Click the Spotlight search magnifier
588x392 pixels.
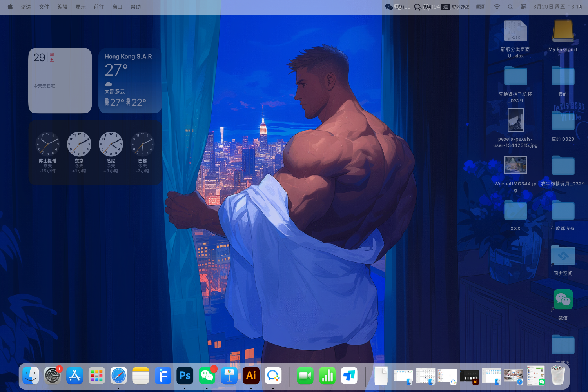510,7
